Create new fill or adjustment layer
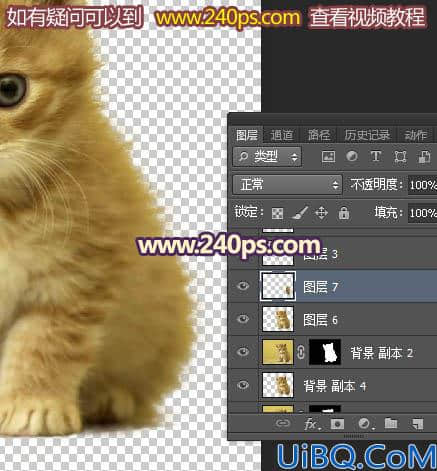This screenshot has height=471, width=437. (365, 424)
